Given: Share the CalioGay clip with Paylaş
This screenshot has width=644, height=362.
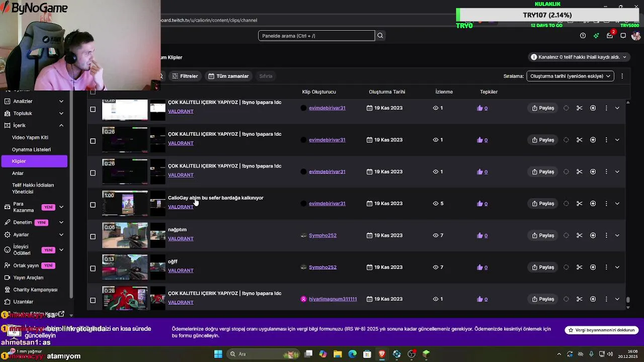Looking at the screenshot, I should (543, 204).
